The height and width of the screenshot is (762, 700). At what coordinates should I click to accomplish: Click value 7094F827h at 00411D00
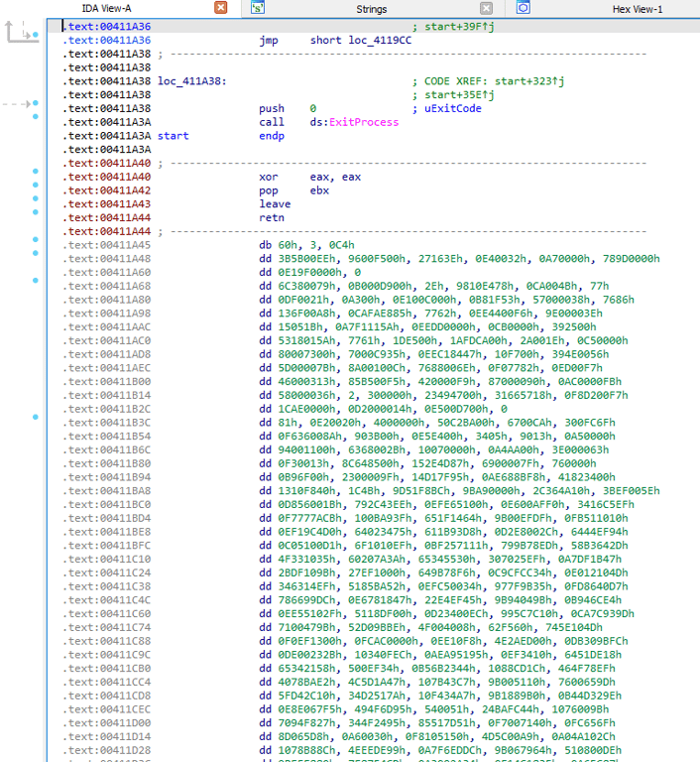click(x=309, y=722)
